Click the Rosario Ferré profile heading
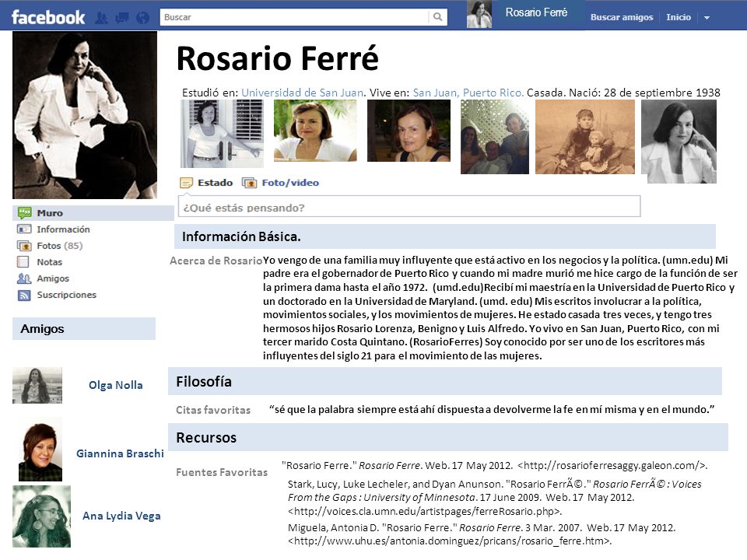Image resolution: width=747 pixels, height=560 pixels. tap(278, 58)
